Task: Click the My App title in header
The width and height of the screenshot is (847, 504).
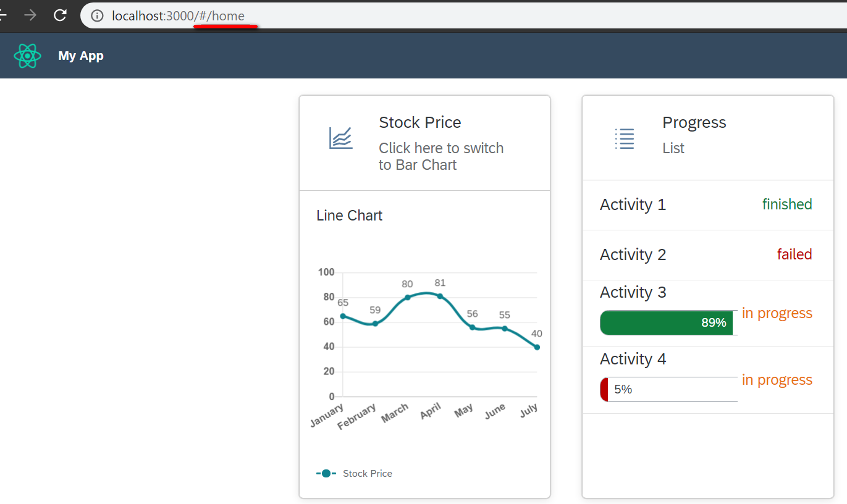Action: coord(81,56)
